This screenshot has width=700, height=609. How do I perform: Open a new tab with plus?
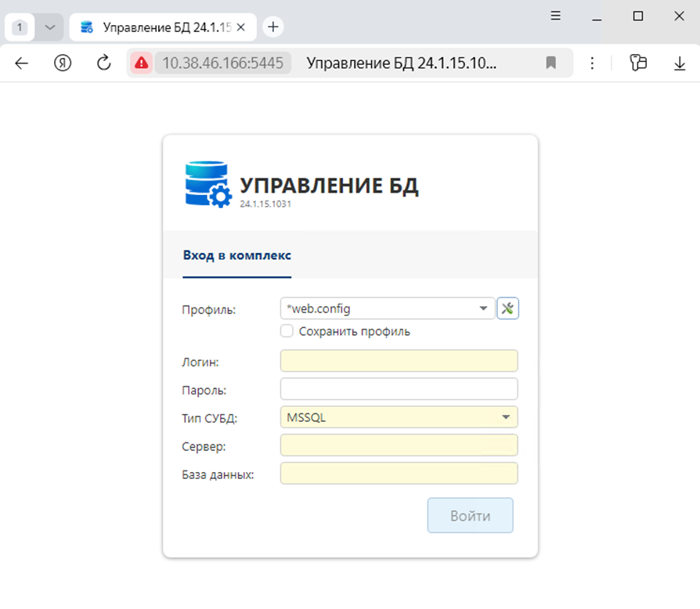coord(273,27)
